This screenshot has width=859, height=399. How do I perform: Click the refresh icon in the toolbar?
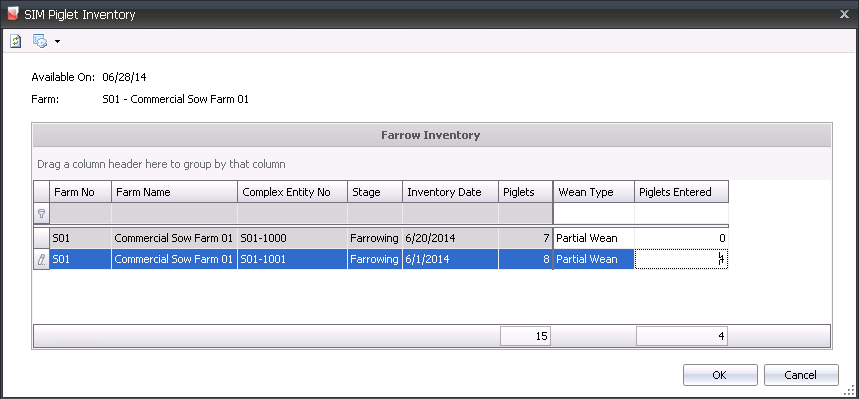pyautogui.click(x=16, y=41)
